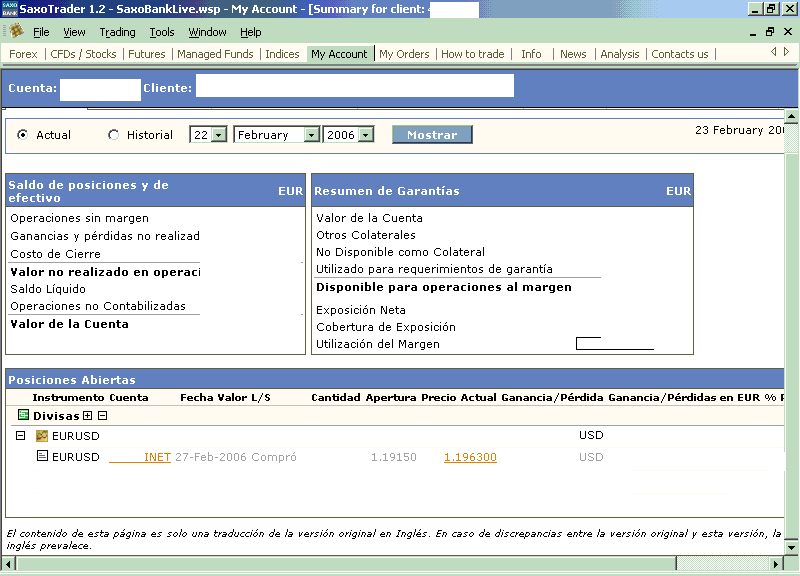This screenshot has width=800, height=576.
Task: Click the Costo de Cierre row
Action: coord(55,254)
